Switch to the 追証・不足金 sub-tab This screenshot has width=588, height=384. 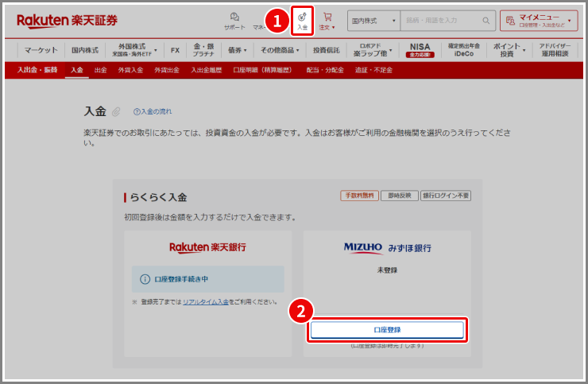coord(373,70)
